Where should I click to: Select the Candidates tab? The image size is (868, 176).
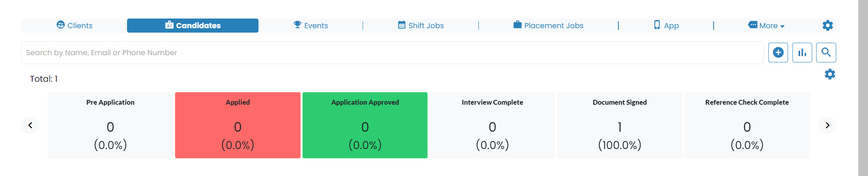click(x=193, y=25)
